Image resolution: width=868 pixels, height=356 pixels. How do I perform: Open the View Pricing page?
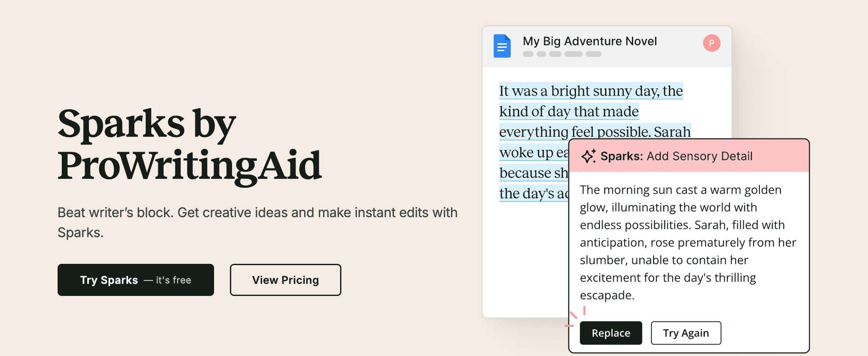coord(285,280)
